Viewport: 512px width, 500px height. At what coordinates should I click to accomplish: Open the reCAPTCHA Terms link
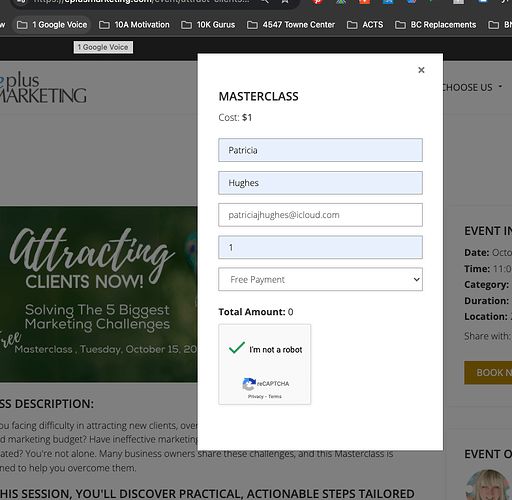point(275,396)
